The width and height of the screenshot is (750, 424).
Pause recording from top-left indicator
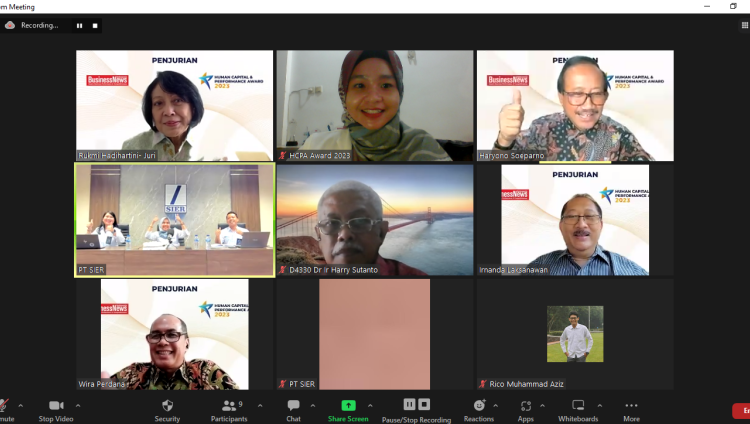[x=79, y=25]
